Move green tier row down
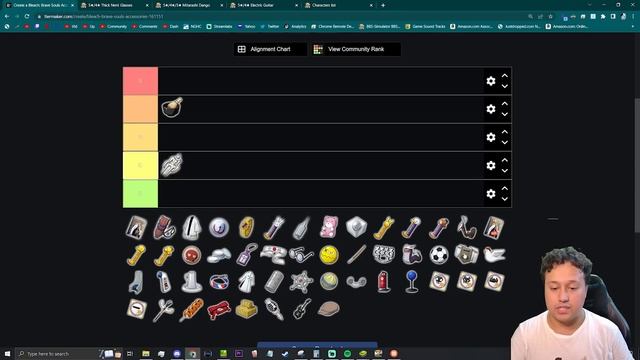 505,199
